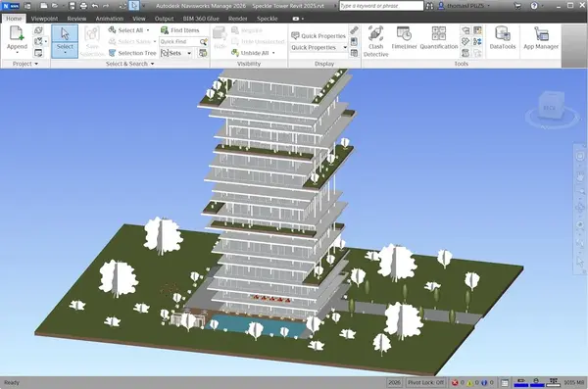Expand the Sets dropdown
The height and width of the screenshot is (389, 588).
pos(189,53)
